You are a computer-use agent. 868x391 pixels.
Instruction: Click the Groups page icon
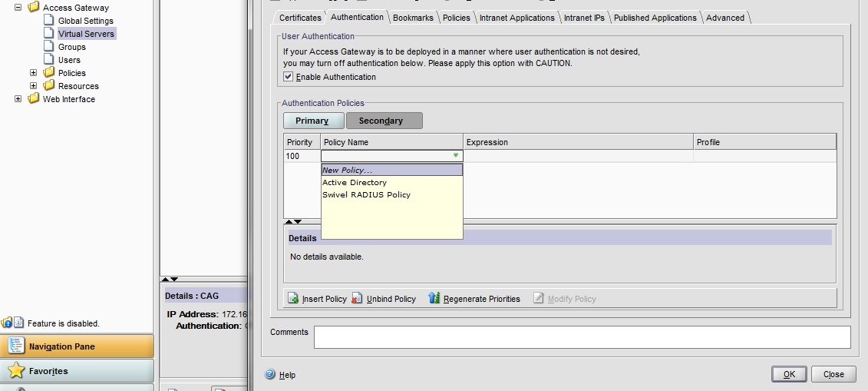48,47
